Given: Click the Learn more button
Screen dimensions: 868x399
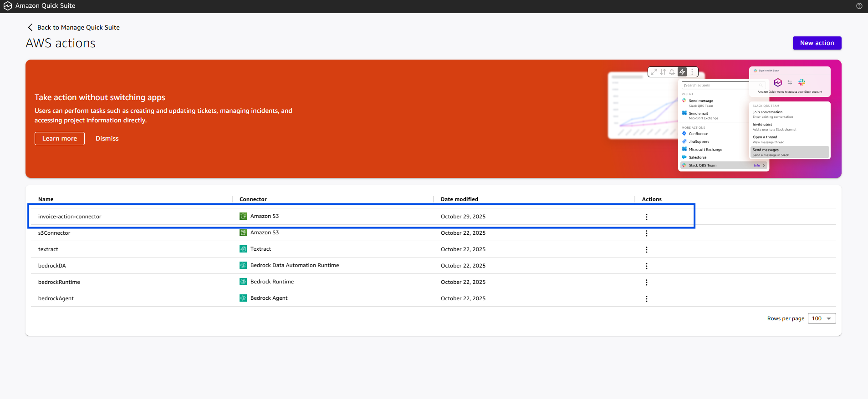Looking at the screenshot, I should click(x=60, y=138).
